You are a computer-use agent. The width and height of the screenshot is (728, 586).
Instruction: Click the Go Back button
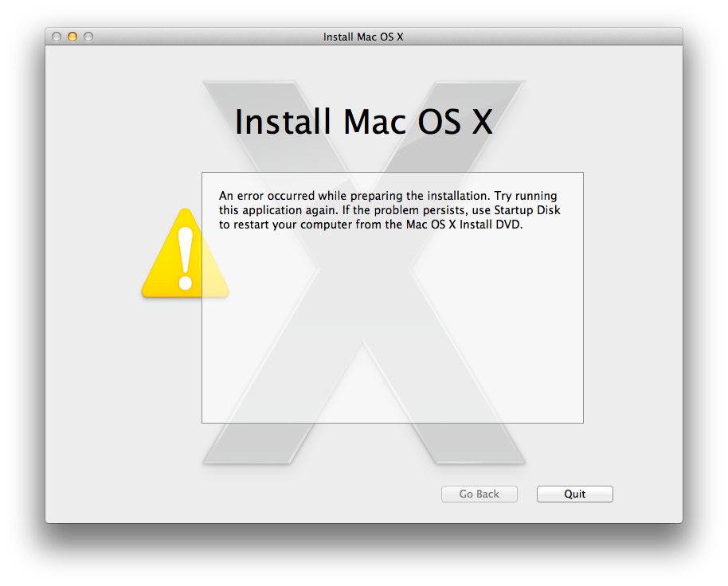479,494
